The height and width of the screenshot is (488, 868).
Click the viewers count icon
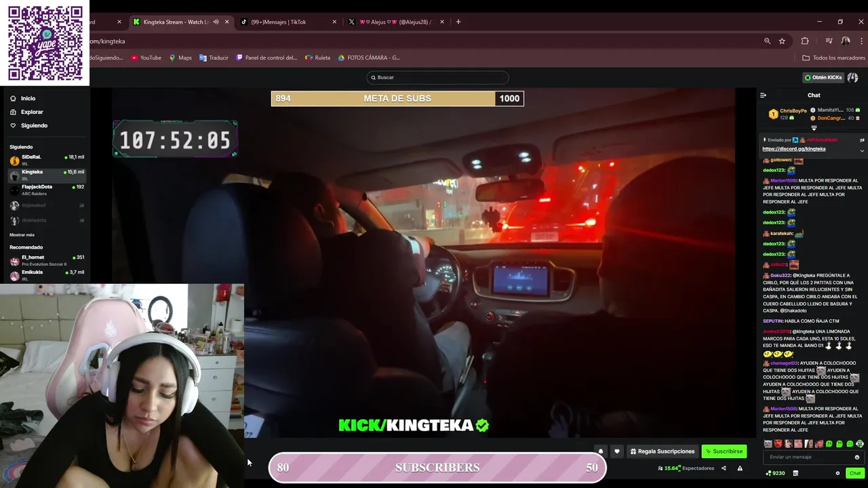[660, 468]
